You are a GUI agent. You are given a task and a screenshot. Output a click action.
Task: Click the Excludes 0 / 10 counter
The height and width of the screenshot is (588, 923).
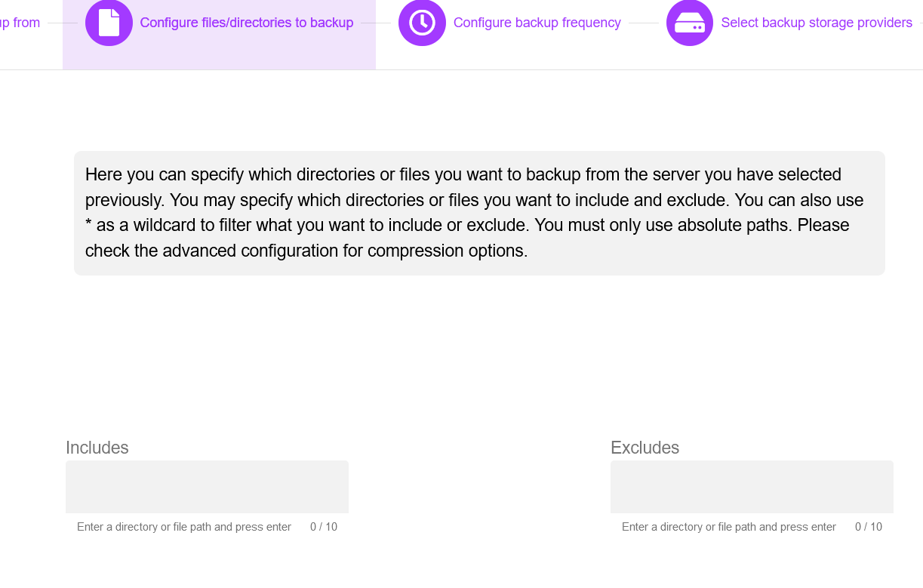point(869,527)
